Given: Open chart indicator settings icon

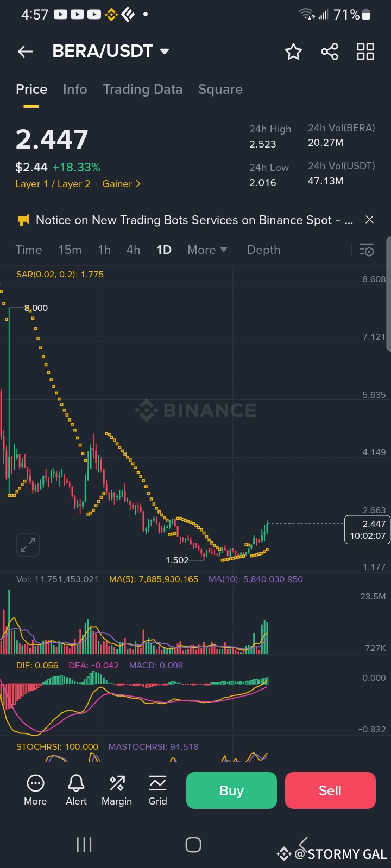Looking at the screenshot, I should (367, 250).
